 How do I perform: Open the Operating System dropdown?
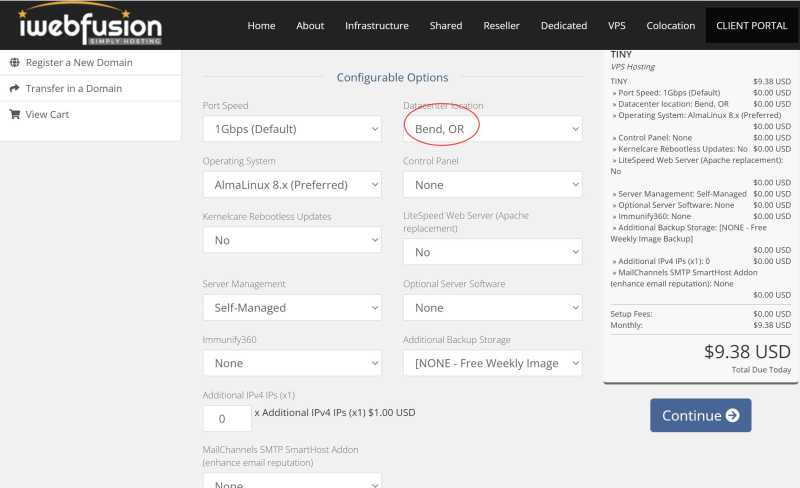point(292,185)
